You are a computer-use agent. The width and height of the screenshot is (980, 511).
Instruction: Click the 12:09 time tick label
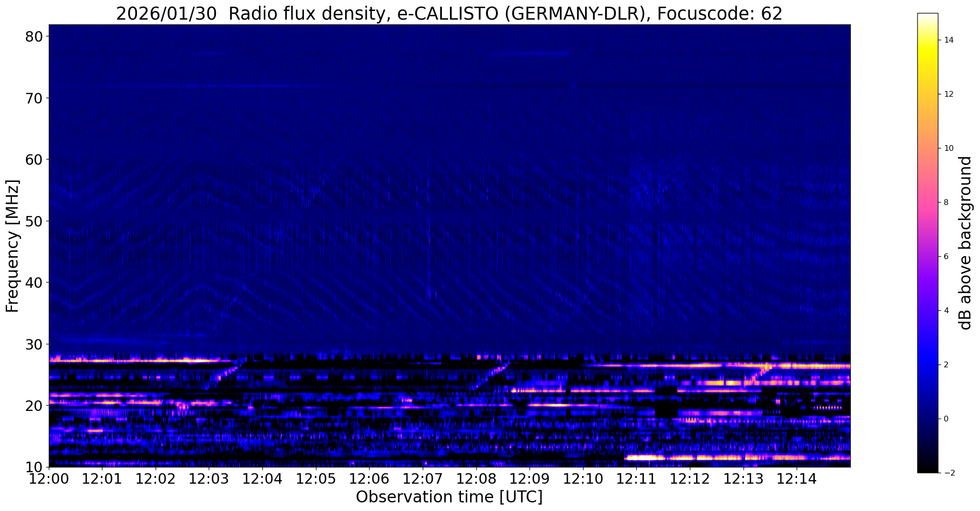pyautogui.click(x=529, y=479)
